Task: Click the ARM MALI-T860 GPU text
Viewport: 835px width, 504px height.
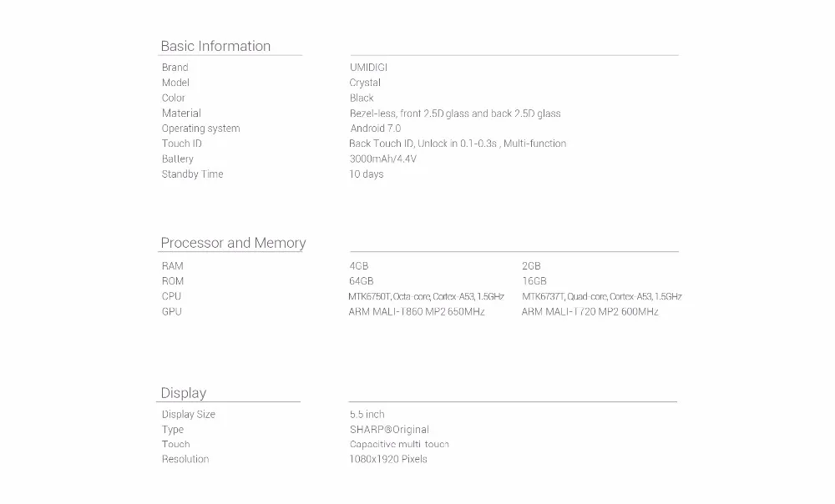Action: coord(417,312)
